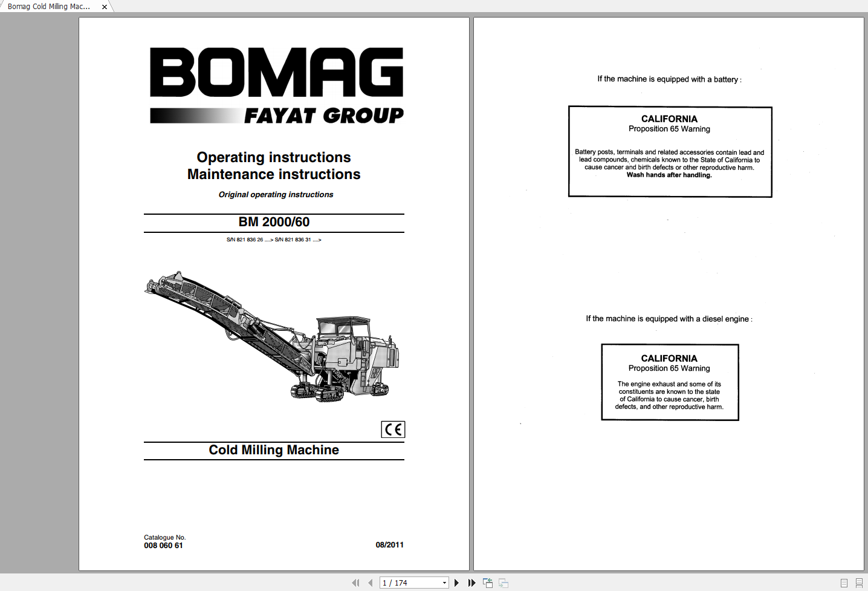Click the battery California Proposition 65 warning box

pyautogui.click(x=670, y=152)
